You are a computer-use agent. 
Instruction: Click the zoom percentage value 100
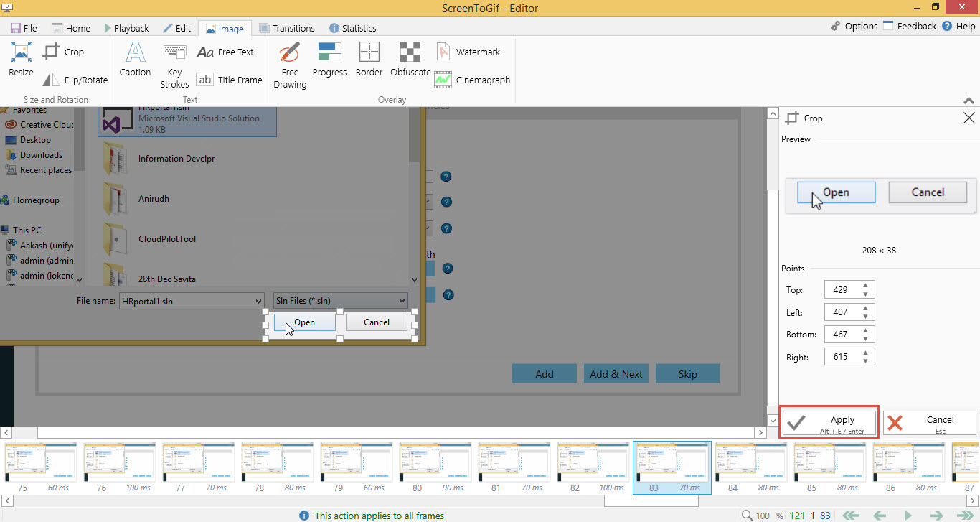click(764, 516)
